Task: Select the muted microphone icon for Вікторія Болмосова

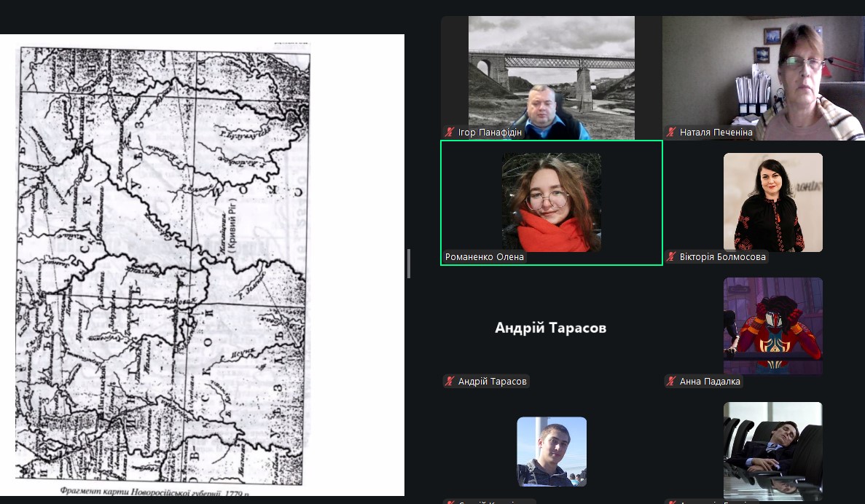Action: click(x=672, y=257)
